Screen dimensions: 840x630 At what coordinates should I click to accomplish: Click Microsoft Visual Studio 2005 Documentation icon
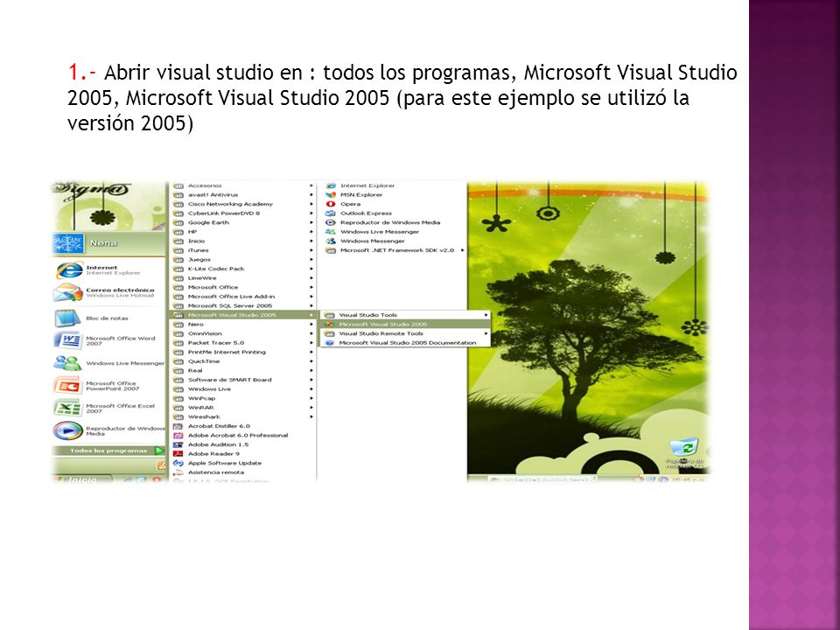point(330,343)
